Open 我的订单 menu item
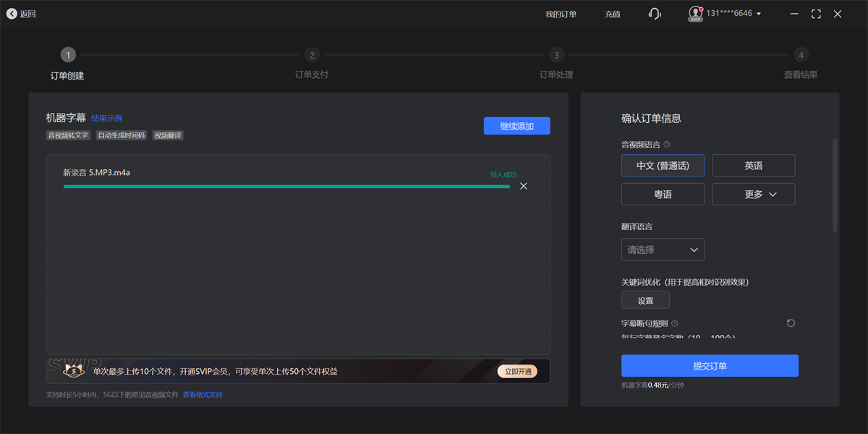Viewport: 868px width, 434px height. [x=561, y=14]
